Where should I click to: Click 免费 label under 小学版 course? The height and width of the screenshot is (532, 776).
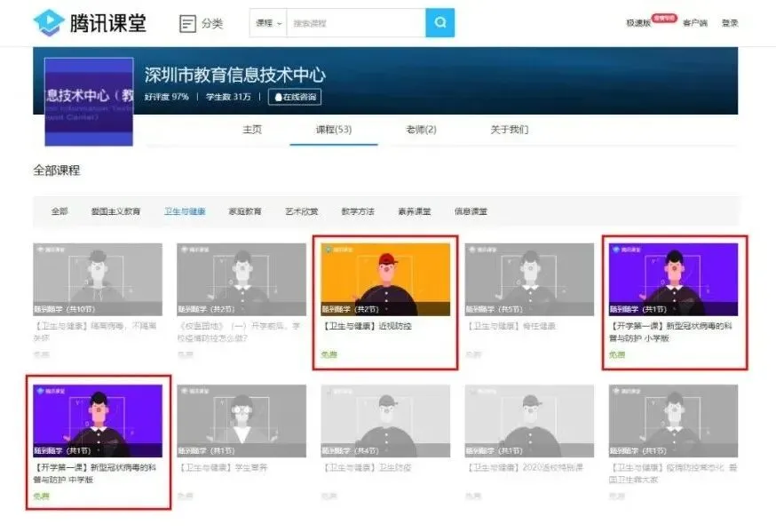coord(617,355)
